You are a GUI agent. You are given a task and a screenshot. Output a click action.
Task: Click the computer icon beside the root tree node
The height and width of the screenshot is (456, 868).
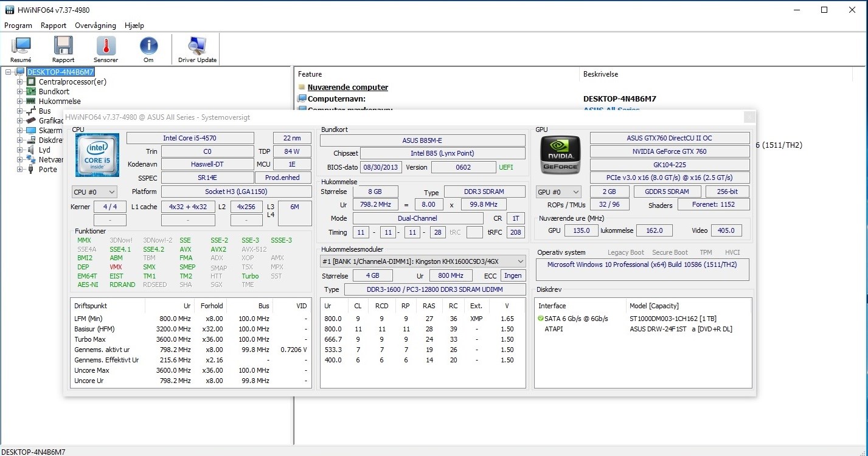tap(20, 72)
